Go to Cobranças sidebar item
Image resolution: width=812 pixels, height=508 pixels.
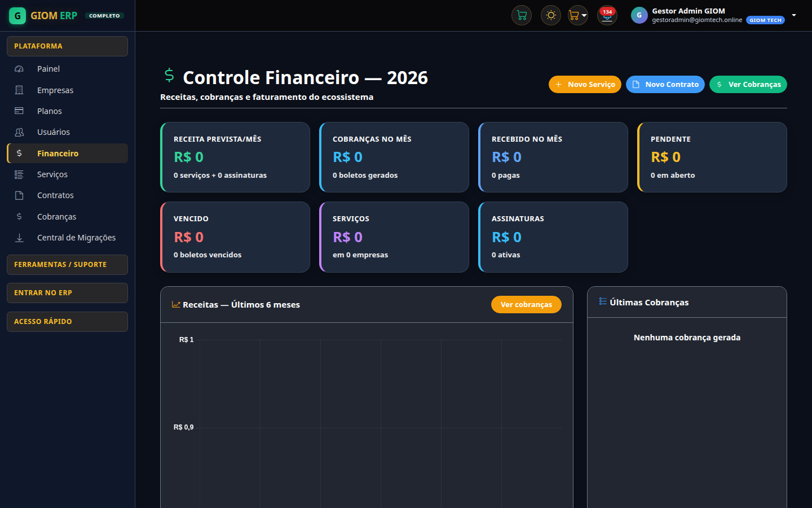[67, 217]
